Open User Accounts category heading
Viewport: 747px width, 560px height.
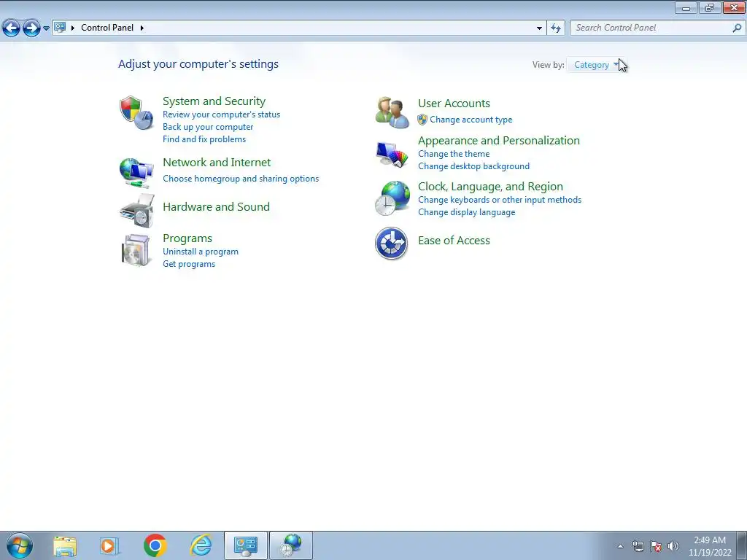click(x=454, y=104)
